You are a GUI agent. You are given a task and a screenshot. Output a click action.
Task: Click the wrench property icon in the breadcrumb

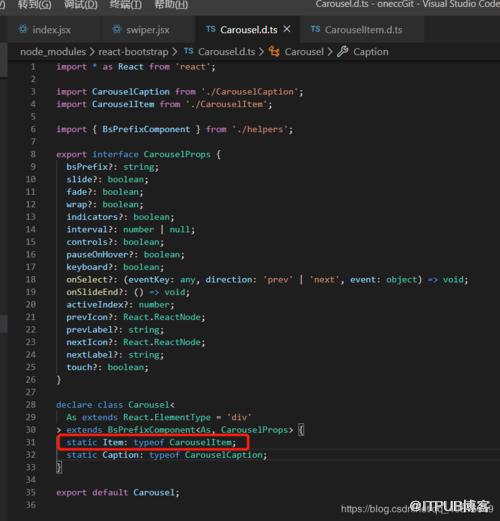[343, 52]
